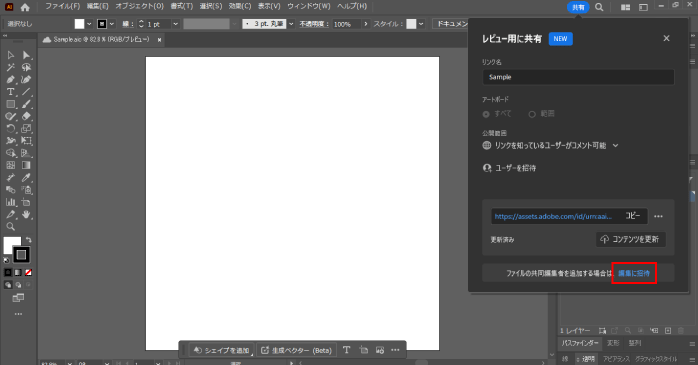Select the Paintbrush tool
Viewport: 698px width, 365px height.
[x=26, y=104]
